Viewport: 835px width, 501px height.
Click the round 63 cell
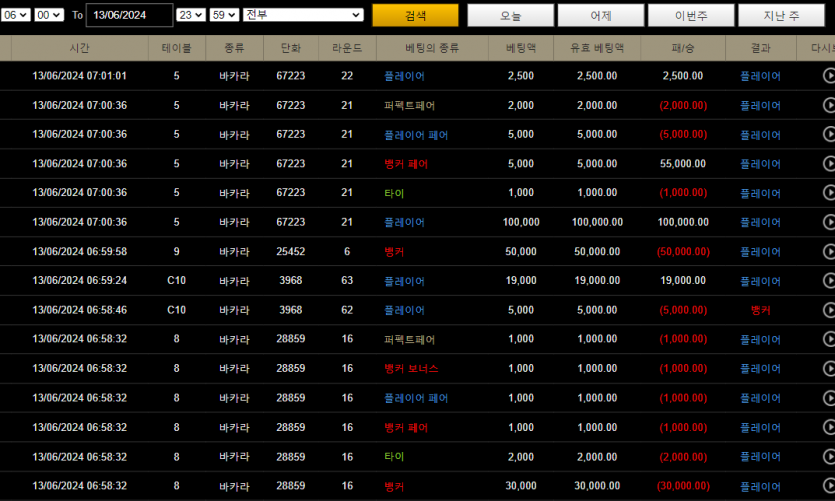coord(347,281)
